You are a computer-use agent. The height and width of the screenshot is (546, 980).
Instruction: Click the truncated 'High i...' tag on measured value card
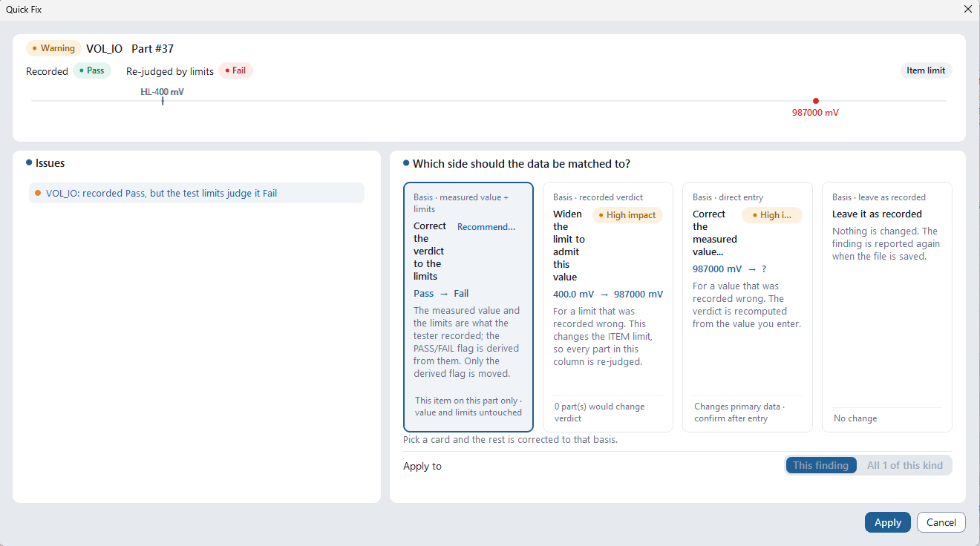(x=772, y=215)
